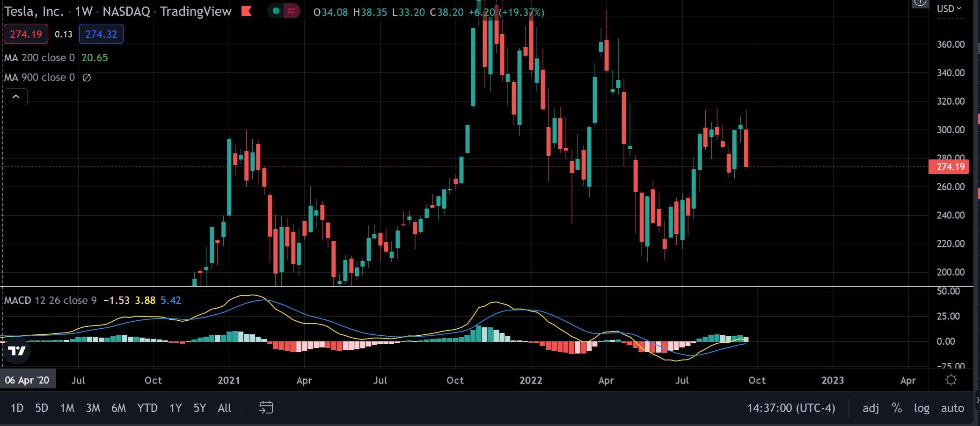Click the 2023 label on the time axis
This screenshot has width=980, height=426.
833,380
